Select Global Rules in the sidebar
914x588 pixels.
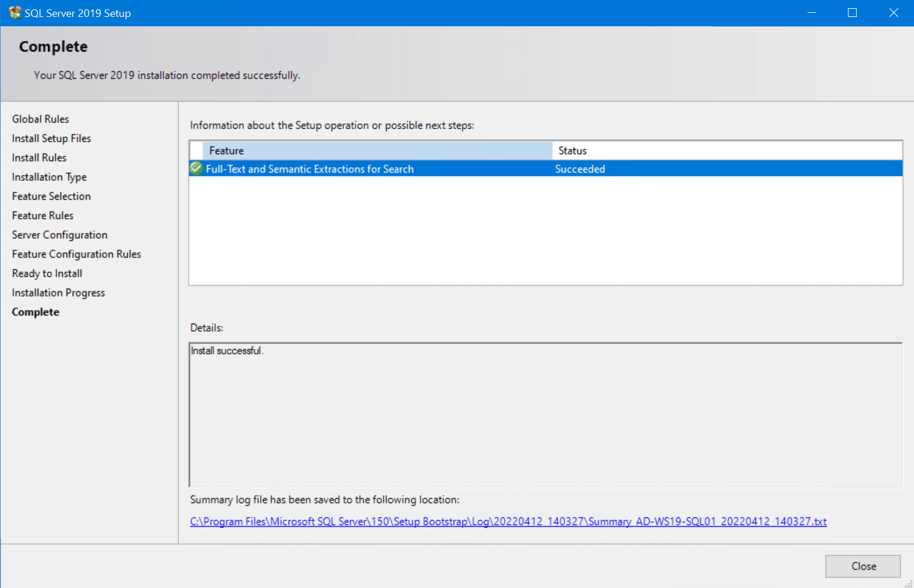point(40,119)
